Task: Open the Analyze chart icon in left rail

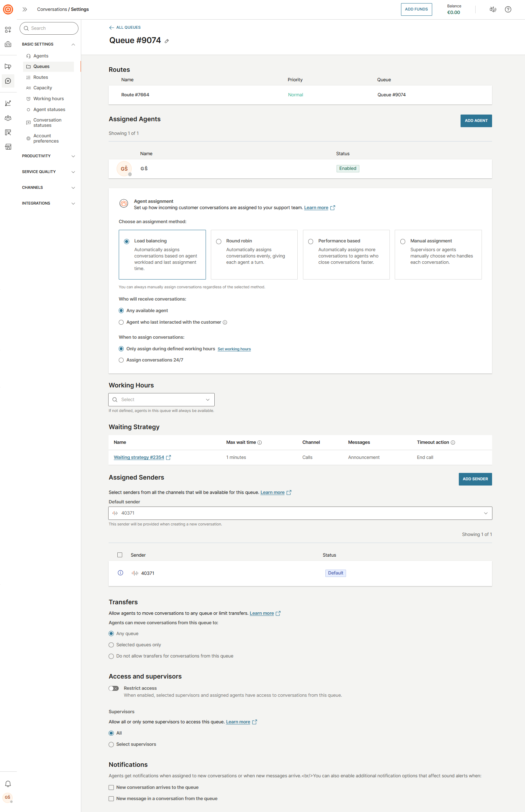Action: pos(8,103)
